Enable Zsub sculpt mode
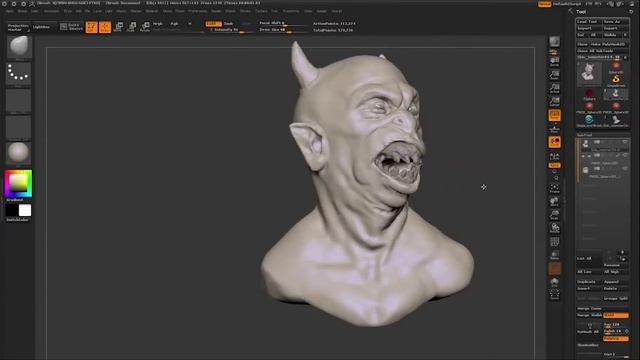The width and height of the screenshot is (640, 360). click(x=229, y=24)
